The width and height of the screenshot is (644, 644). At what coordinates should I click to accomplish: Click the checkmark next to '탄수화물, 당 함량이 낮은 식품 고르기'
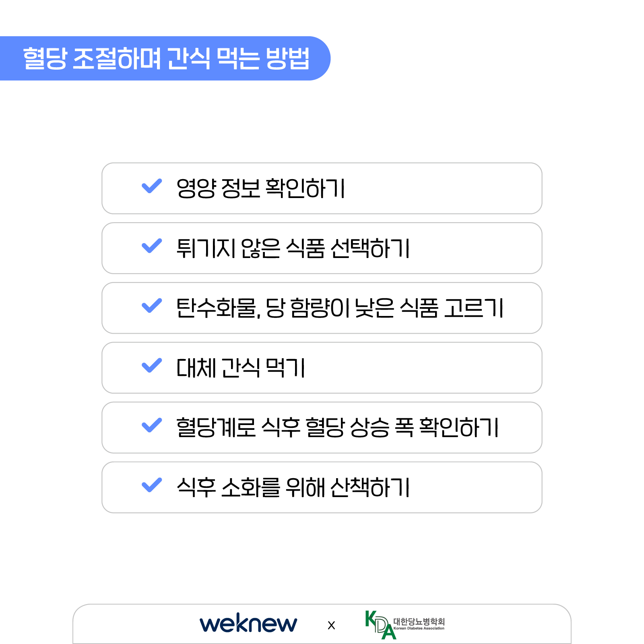click(x=152, y=305)
